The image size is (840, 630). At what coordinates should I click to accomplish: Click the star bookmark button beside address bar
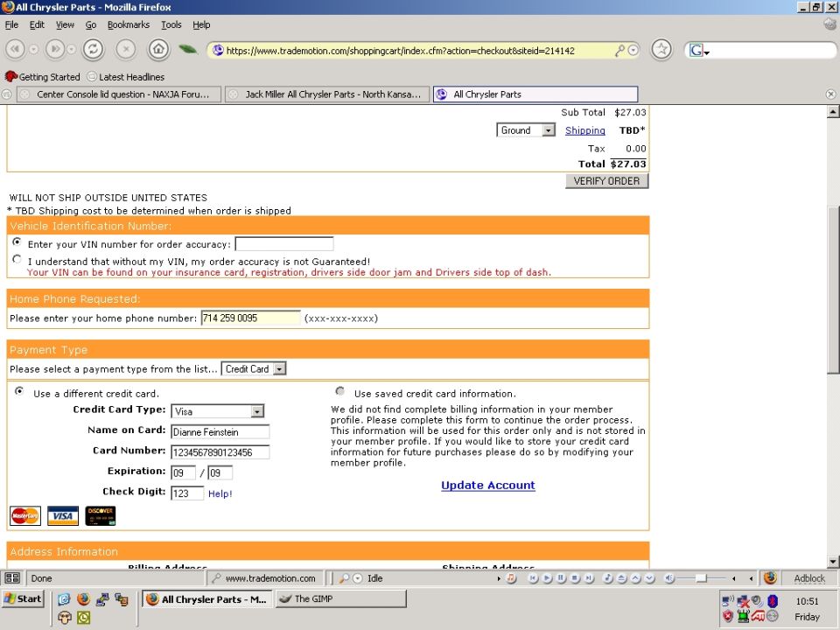[x=661, y=50]
